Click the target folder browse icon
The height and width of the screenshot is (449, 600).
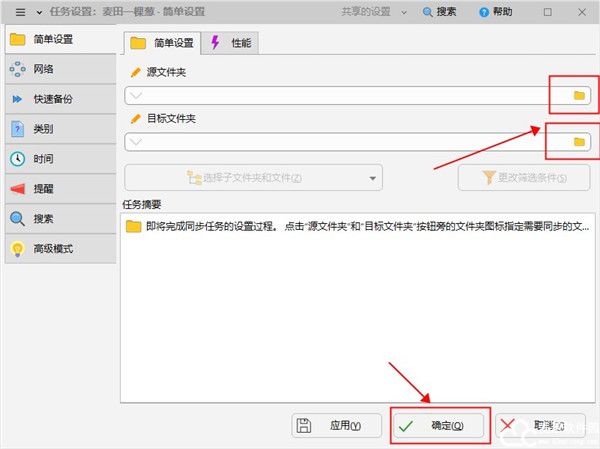pyautogui.click(x=578, y=142)
